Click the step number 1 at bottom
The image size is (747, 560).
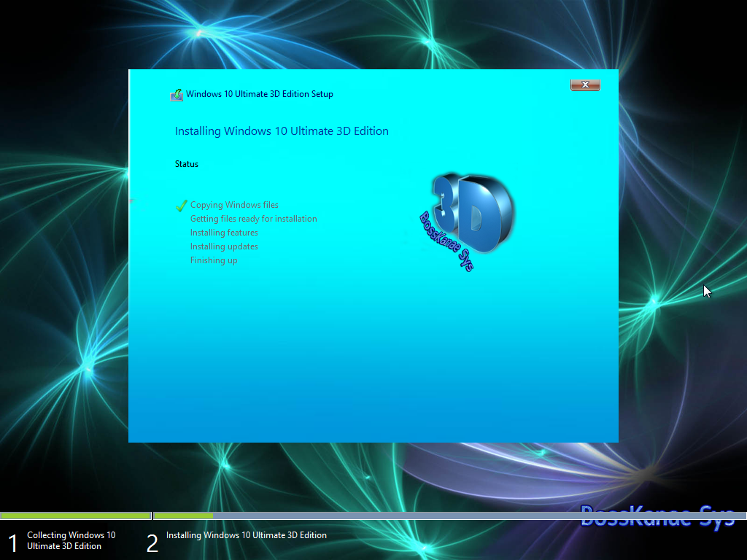tap(13, 543)
